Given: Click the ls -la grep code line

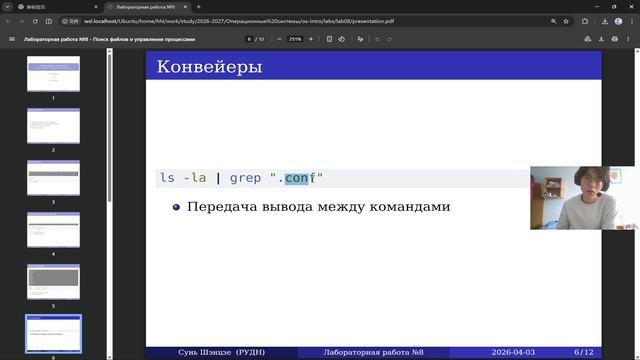Looking at the screenshot, I should coord(241,178).
